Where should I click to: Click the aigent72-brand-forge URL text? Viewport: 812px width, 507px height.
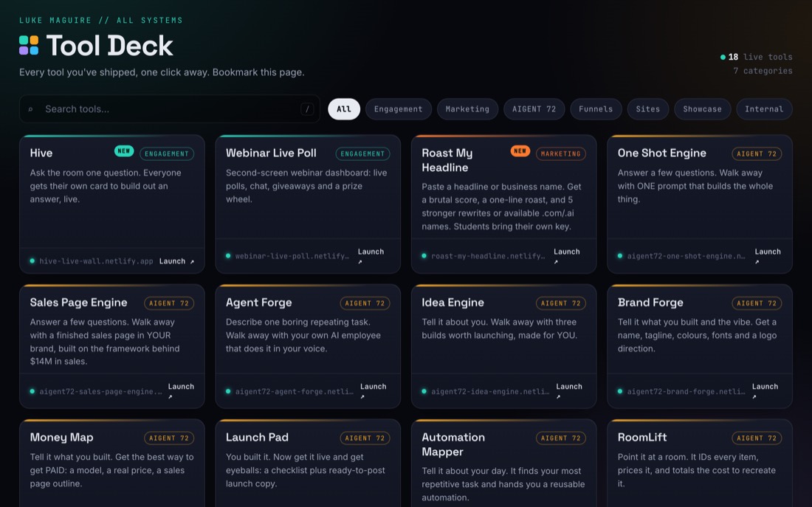click(687, 392)
